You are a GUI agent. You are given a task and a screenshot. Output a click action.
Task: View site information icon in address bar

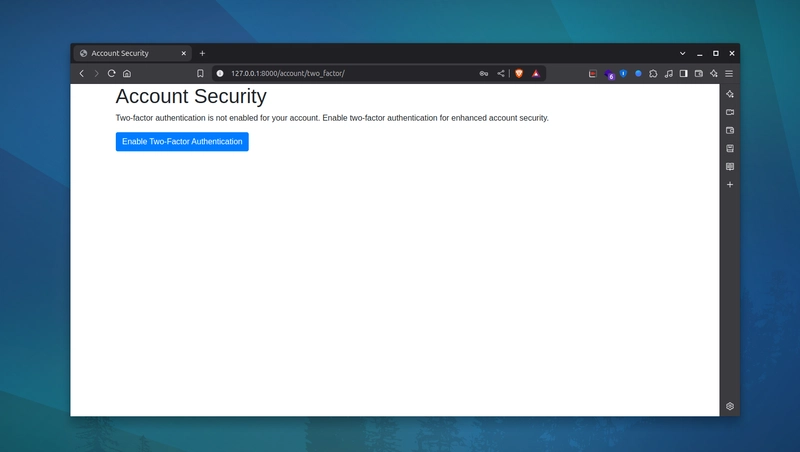click(220, 73)
